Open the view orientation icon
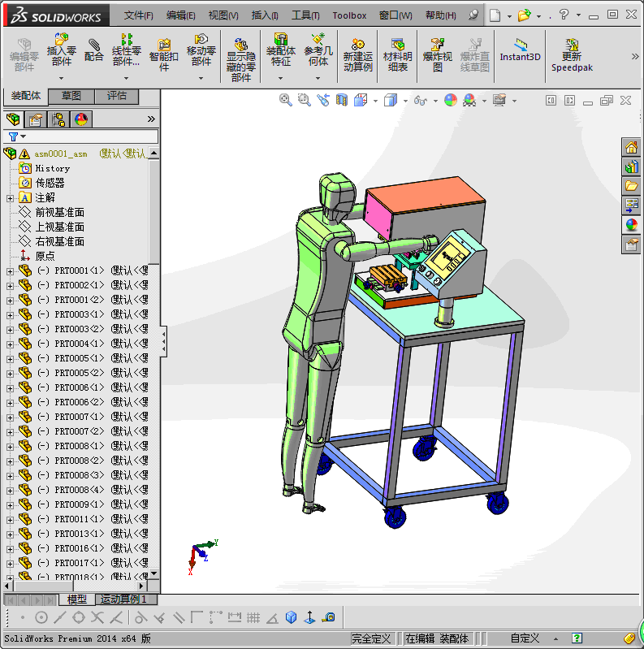Screen dimensions: 644x649 (361, 100)
